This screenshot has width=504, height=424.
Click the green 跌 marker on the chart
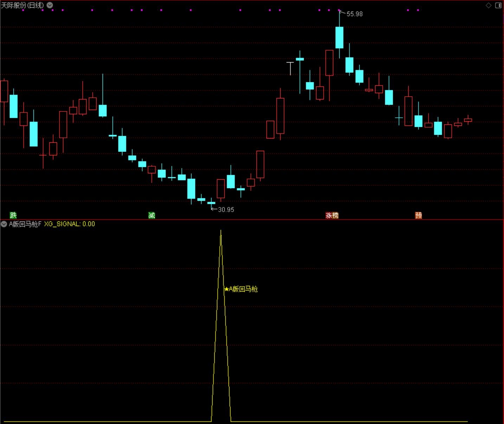[13, 215]
